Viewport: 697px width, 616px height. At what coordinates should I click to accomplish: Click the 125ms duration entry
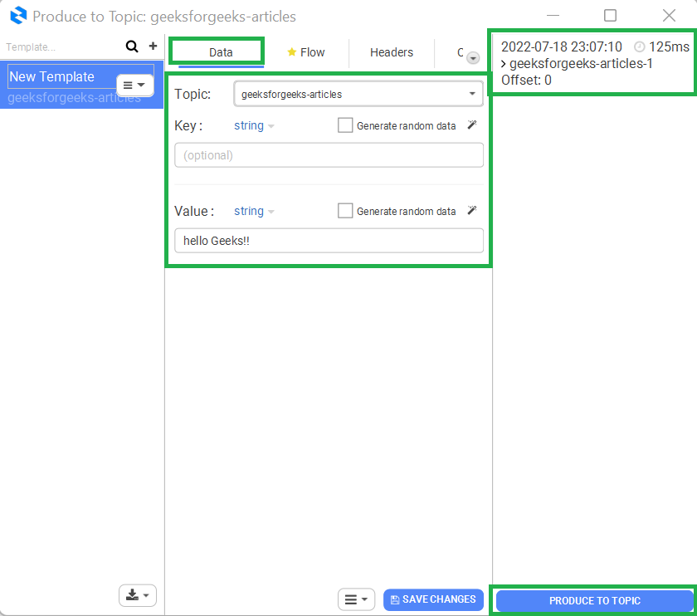(662, 46)
